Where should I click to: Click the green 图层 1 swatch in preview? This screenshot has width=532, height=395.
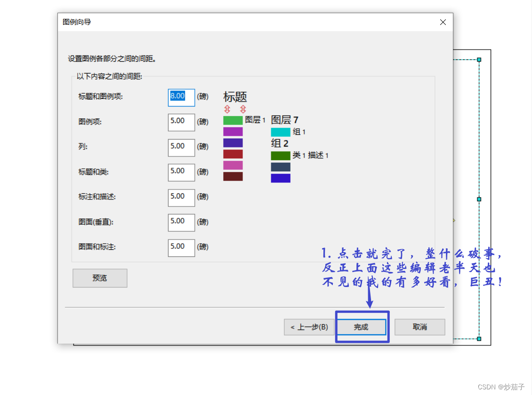[233, 120]
